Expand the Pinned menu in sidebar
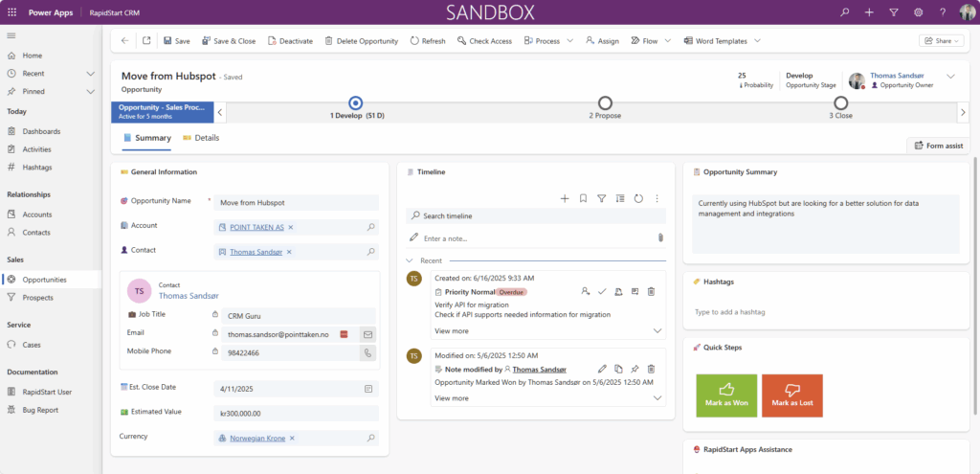 pos(91,91)
